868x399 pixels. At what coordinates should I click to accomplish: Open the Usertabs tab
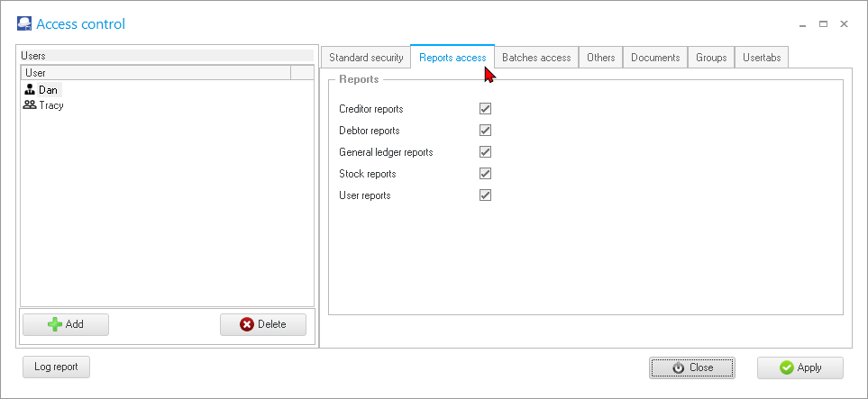(762, 58)
